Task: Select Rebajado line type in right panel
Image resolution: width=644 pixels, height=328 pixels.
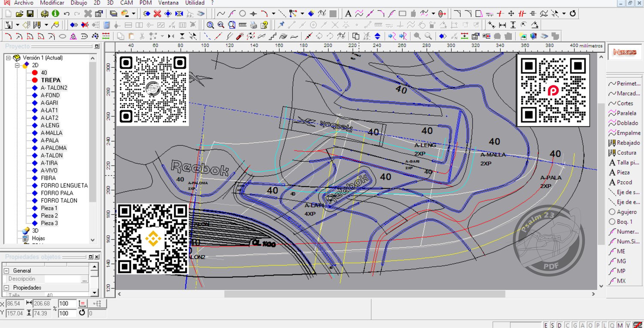Action: (x=624, y=143)
